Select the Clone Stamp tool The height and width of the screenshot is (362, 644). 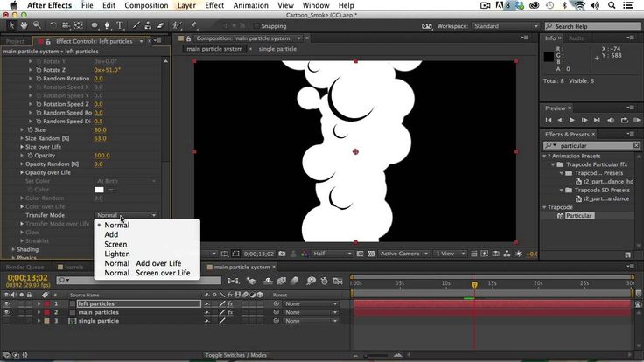(148, 25)
